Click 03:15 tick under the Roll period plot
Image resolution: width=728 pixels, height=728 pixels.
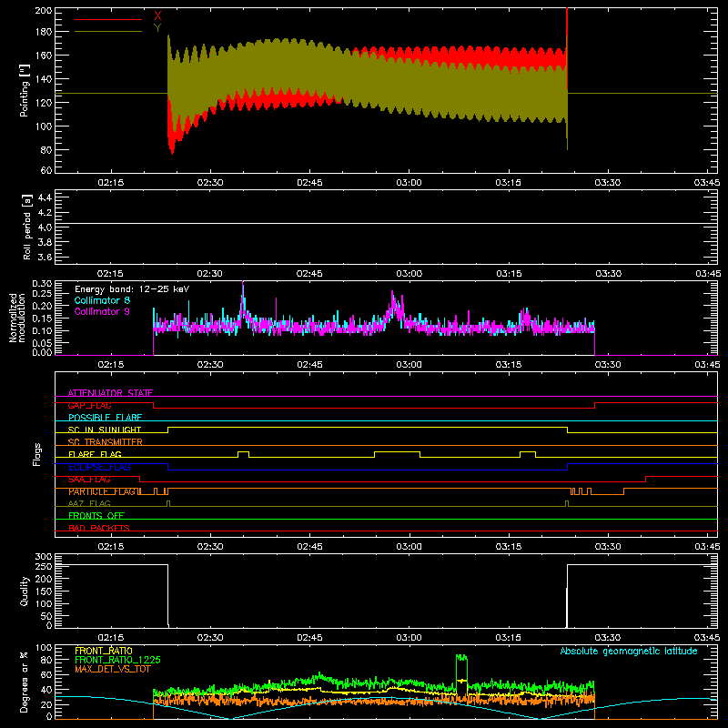[509, 274]
